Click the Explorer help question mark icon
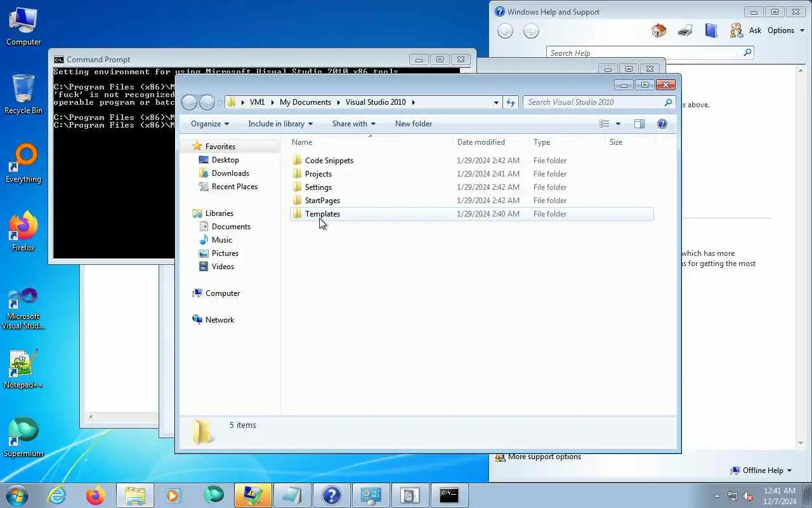The height and width of the screenshot is (508, 812). coord(662,124)
